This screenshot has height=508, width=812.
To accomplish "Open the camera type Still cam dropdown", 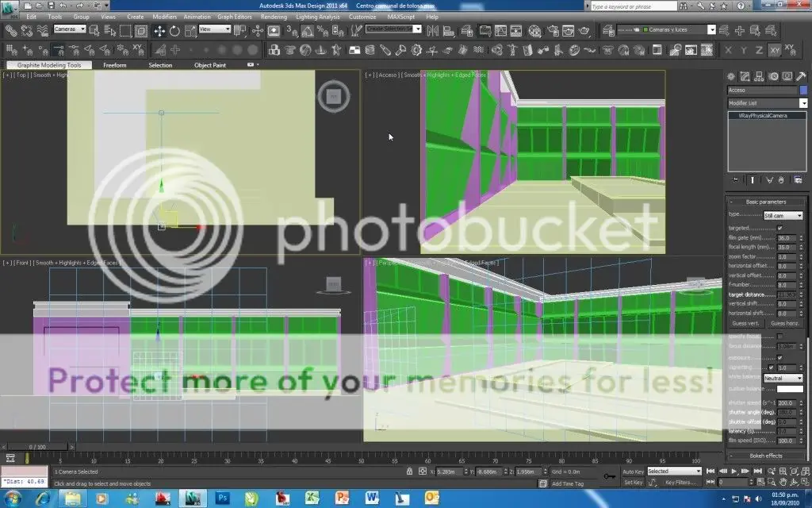I will coord(783,215).
